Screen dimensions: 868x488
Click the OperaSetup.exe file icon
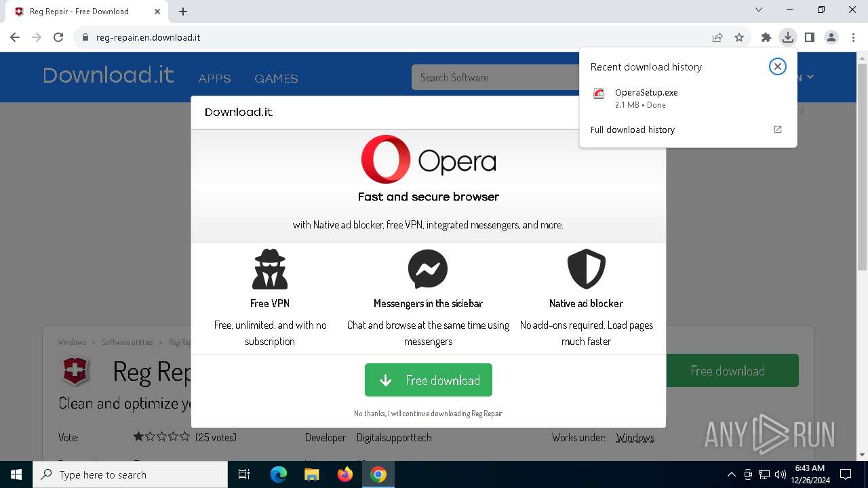(x=599, y=94)
